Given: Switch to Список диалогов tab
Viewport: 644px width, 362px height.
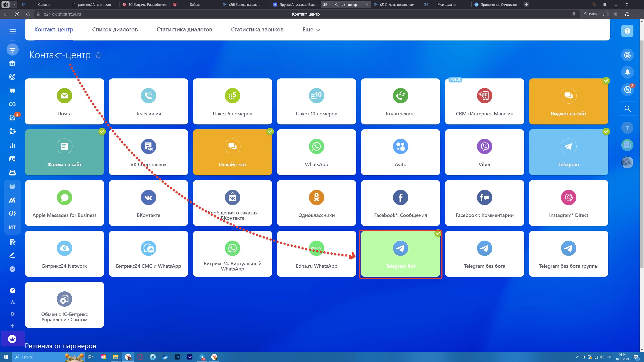Looking at the screenshot, I should point(115,30).
